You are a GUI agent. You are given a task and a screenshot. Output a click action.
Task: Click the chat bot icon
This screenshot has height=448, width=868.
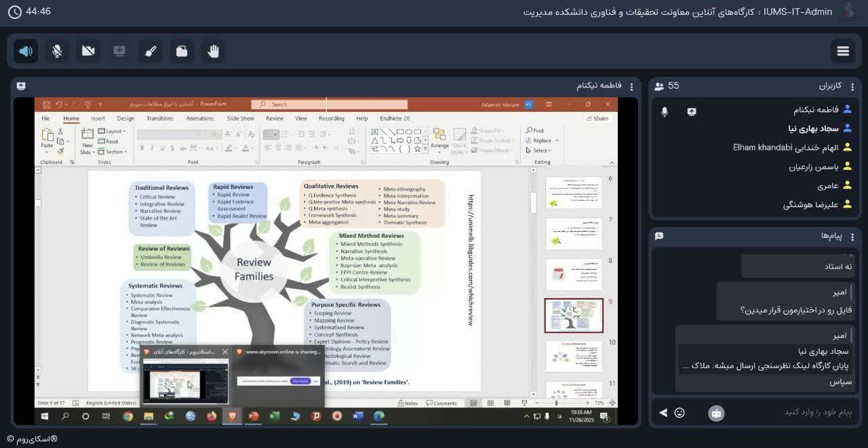click(716, 412)
